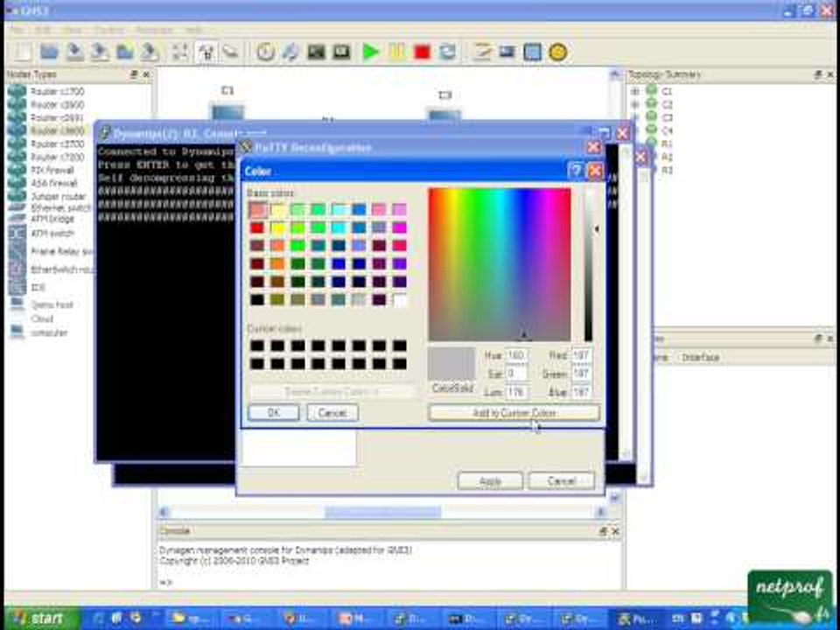The image size is (840, 630).
Task: Open the Control menu in GNS3
Action: (x=109, y=30)
